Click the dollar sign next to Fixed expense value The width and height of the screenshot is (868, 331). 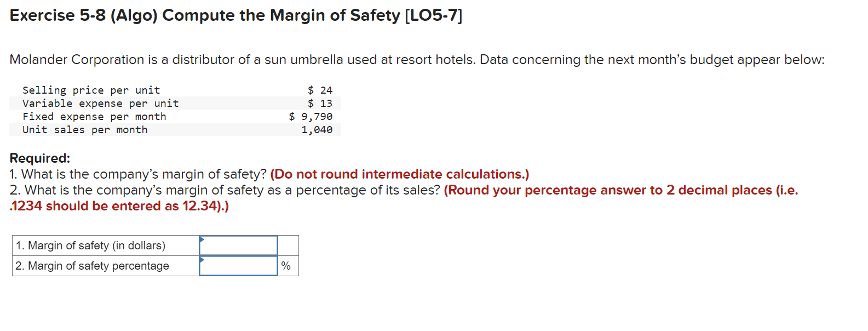(293, 116)
